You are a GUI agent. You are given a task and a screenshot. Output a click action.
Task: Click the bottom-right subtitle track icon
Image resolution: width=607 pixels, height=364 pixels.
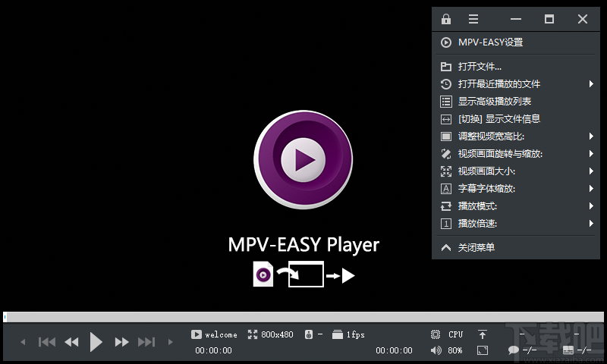[x=568, y=350]
